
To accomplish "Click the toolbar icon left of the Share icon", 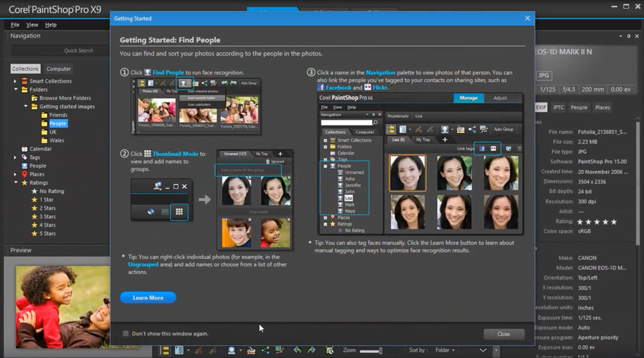I will tap(251, 350).
